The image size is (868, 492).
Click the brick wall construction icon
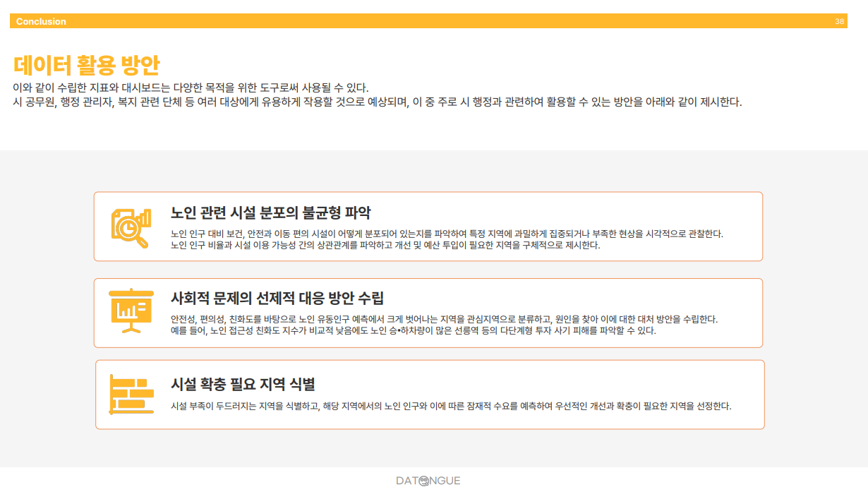pos(132,394)
